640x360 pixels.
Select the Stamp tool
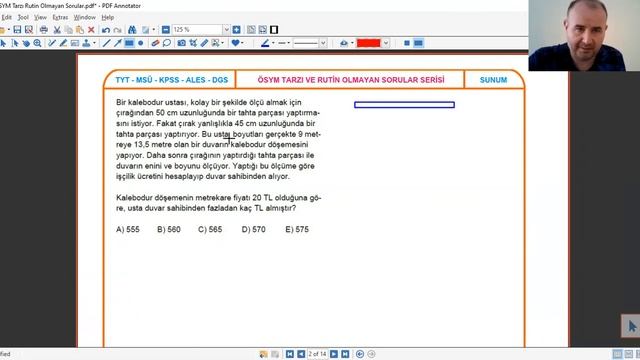86,43
